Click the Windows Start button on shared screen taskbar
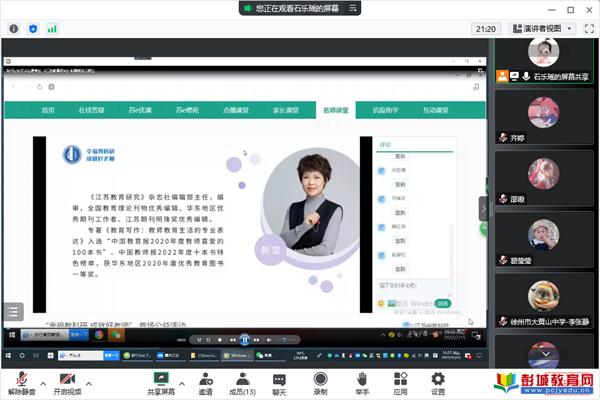Image resolution: width=600 pixels, height=400 pixels. tap(12, 335)
